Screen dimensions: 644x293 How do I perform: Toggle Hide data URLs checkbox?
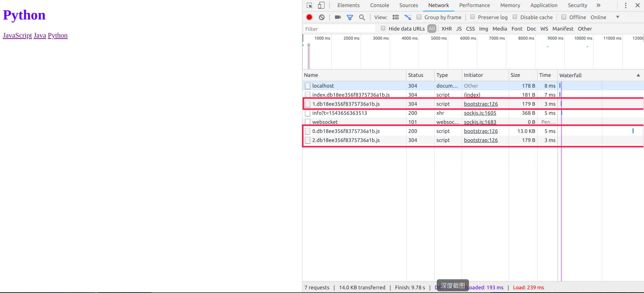coord(383,28)
